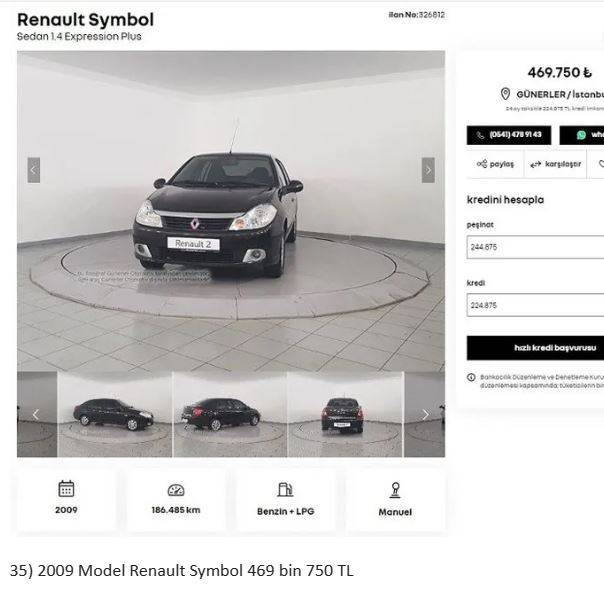Click the hızlı kredi başvurusu button
Image resolution: width=604 pixels, height=597 pixels.
535,348
